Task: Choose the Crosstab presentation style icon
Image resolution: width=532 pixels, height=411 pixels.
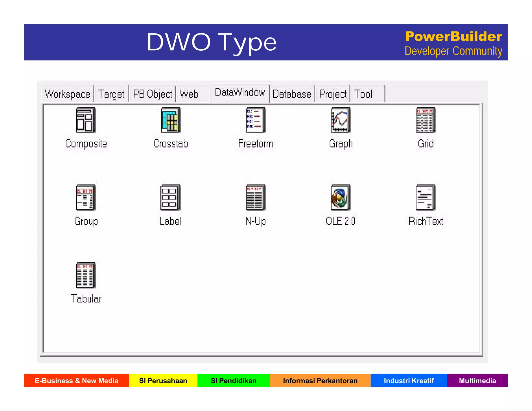Action: click(171, 120)
